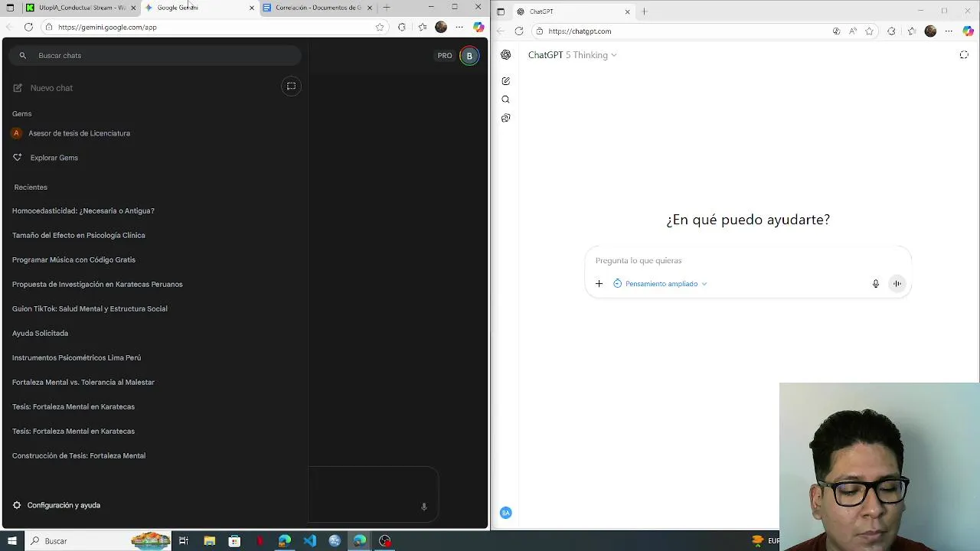The width and height of the screenshot is (980, 551).
Task: Open temporary chat icon beside Nuevo chat
Action: pyautogui.click(x=291, y=86)
